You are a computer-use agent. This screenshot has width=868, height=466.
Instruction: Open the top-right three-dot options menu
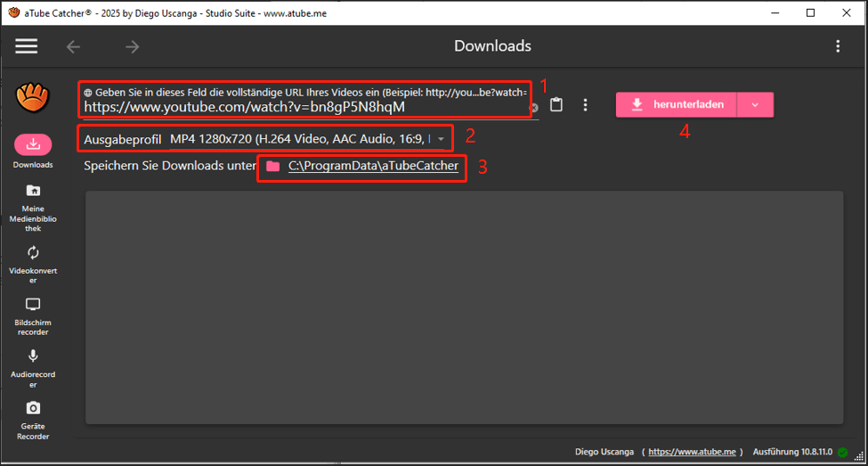838,46
